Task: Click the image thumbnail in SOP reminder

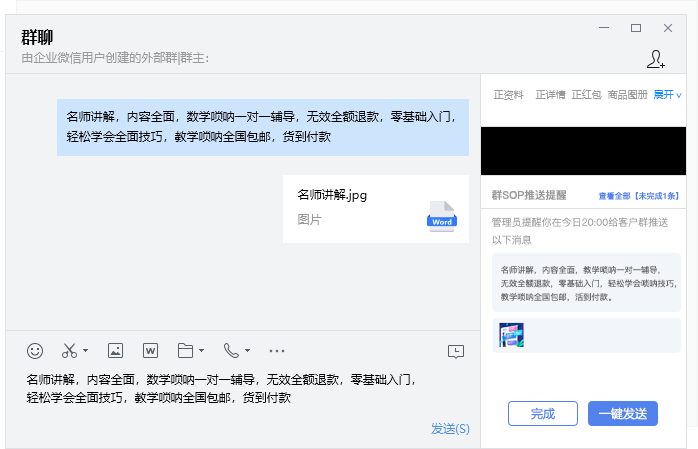Action: coord(511,335)
